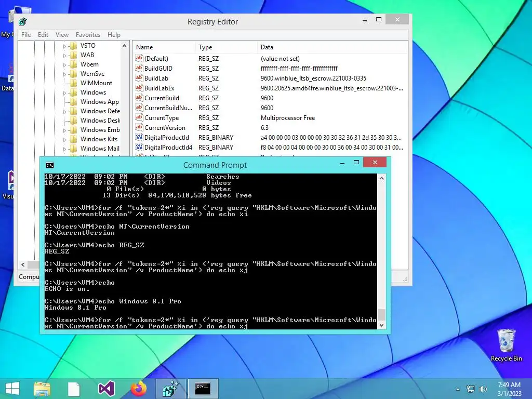Sort values by the Type column header
This screenshot has height=399, width=532.
(x=226, y=47)
